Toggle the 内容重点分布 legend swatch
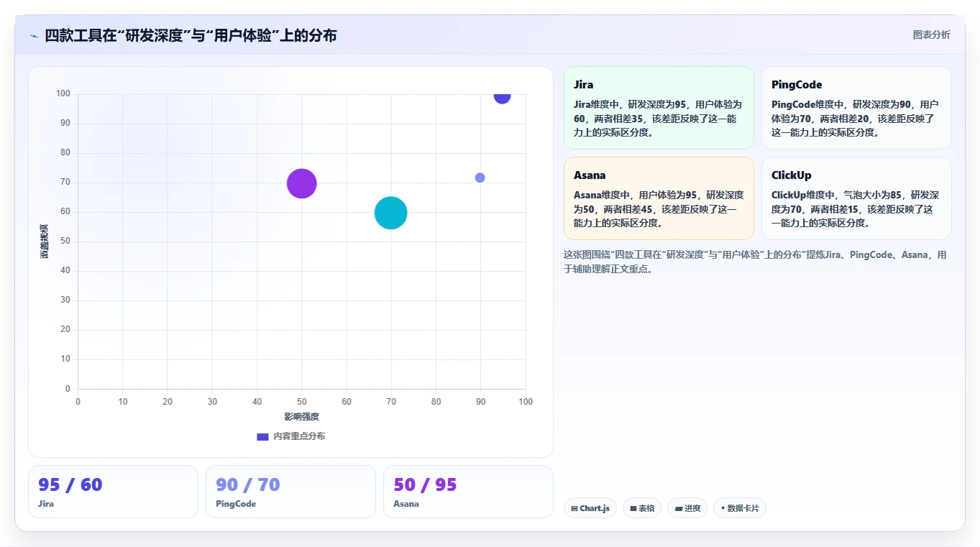 coord(262,436)
